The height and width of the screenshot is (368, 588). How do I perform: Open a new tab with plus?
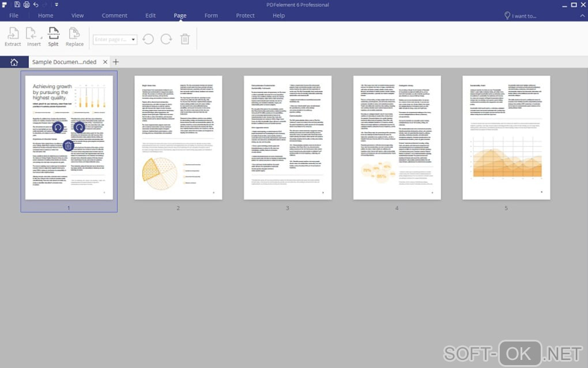[x=116, y=62]
